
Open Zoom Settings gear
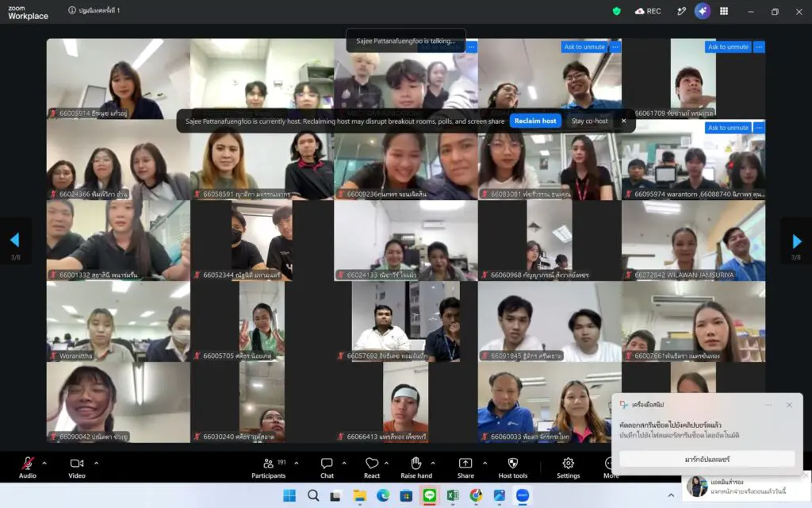[568, 467]
